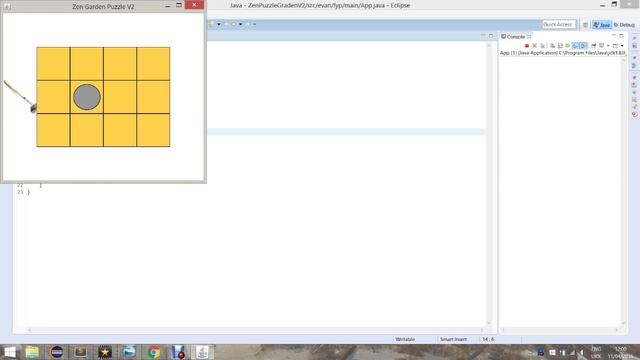640x360 pixels.
Task: Click the volume icon in system tray
Action: click(x=581, y=353)
